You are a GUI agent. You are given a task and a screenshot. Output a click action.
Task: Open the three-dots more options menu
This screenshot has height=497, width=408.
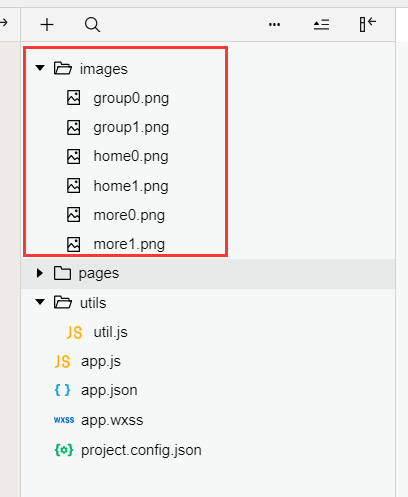[274, 25]
